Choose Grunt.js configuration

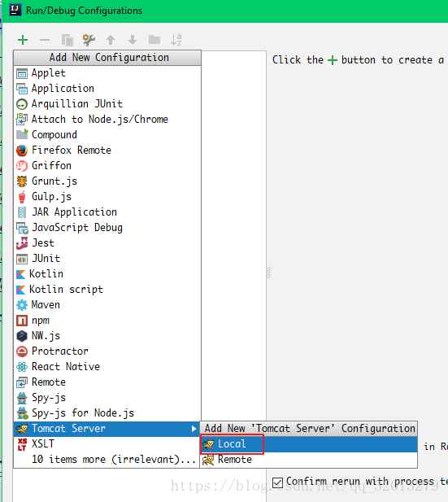tap(107, 181)
